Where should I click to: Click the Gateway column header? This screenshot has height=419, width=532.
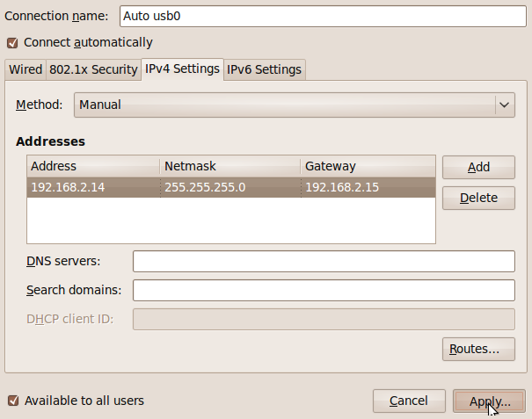[367, 166]
